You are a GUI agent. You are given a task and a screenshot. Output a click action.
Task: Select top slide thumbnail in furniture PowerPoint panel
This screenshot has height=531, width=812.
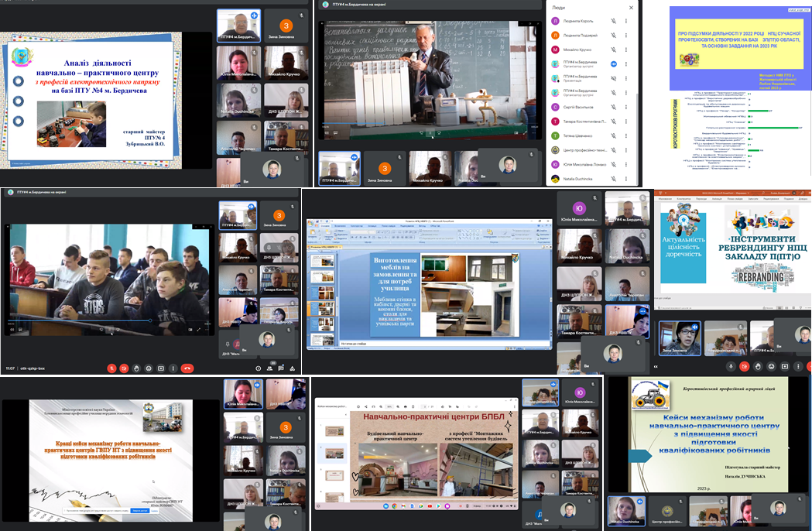point(322,262)
